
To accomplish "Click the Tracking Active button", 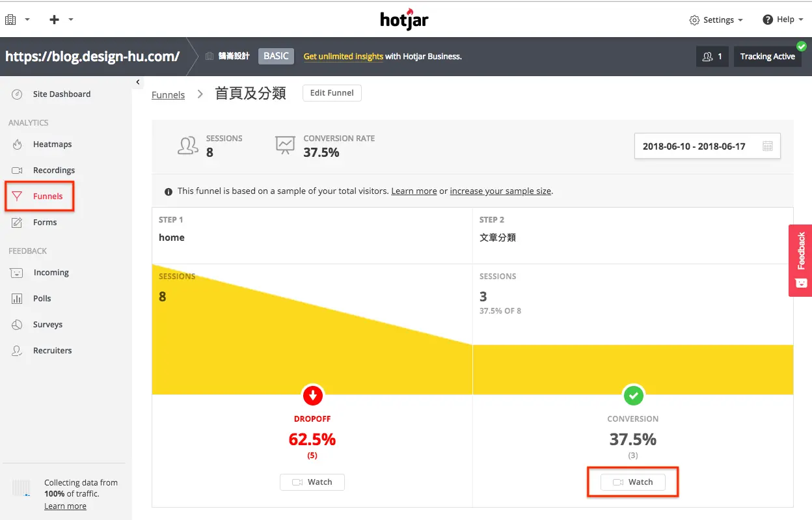I will tap(767, 57).
